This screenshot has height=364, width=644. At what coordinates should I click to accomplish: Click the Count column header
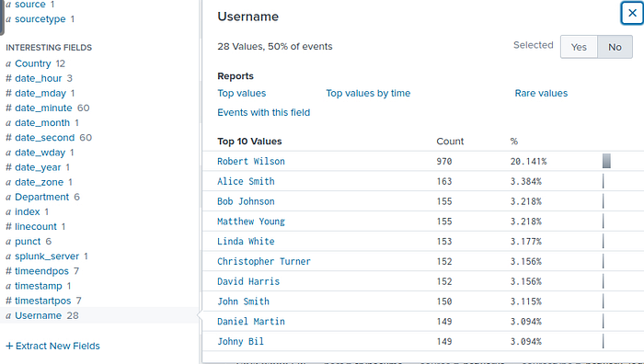450,142
